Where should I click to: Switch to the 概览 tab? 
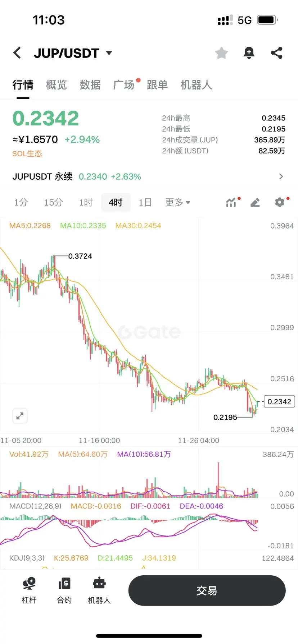pyautogui.click(x=57, y=85)
